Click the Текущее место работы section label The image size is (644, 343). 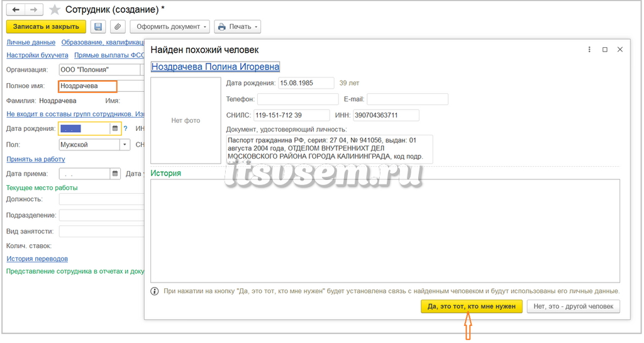click(x=42, y=188)
